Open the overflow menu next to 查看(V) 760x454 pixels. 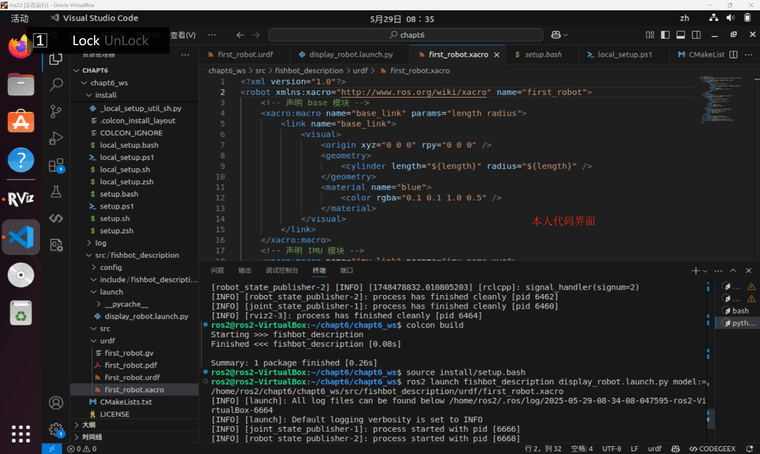[x=212, y=35]
